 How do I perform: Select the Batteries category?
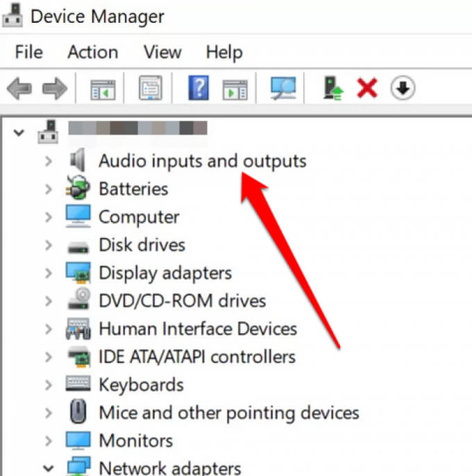(133, 189)
